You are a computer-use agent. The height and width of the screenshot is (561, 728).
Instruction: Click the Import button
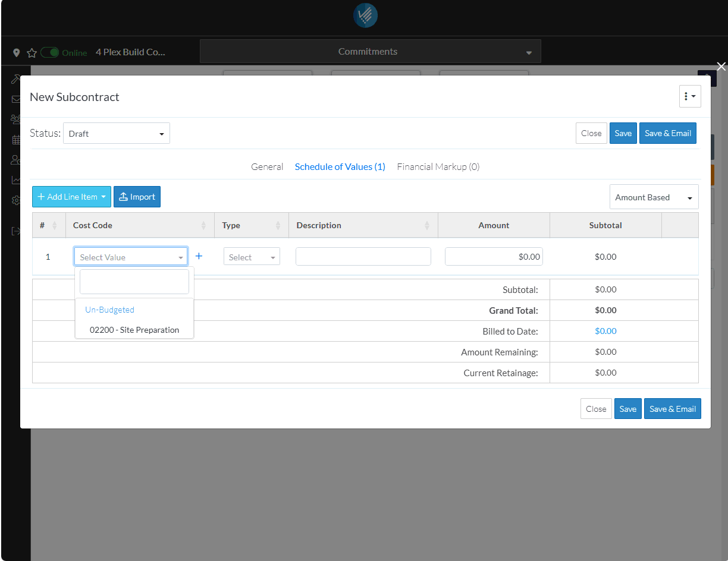[137, 197]
